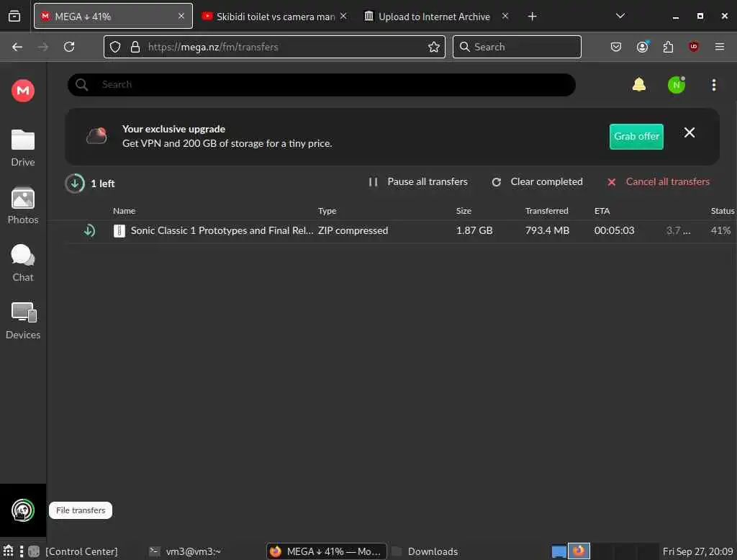Open a new browser tab
737x560 pixels.
coord(532,17)
